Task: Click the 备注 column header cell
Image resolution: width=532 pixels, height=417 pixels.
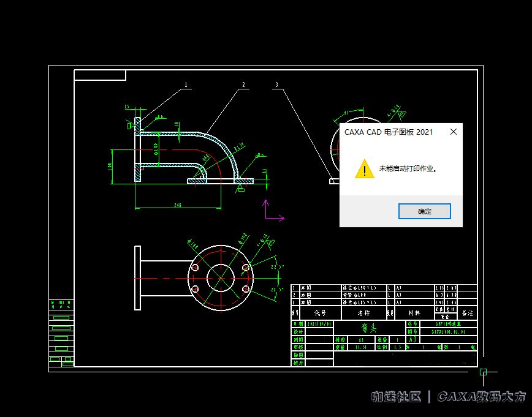Action: (468, 313)
